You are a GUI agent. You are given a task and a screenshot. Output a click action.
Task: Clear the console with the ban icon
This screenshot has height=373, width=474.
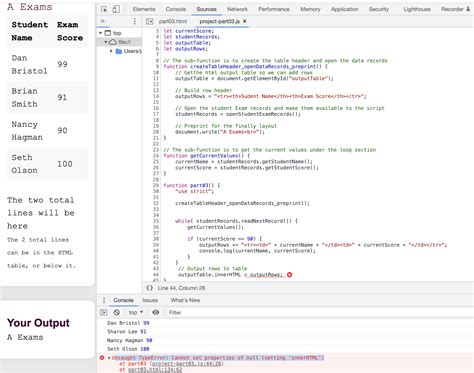(116, 312)
